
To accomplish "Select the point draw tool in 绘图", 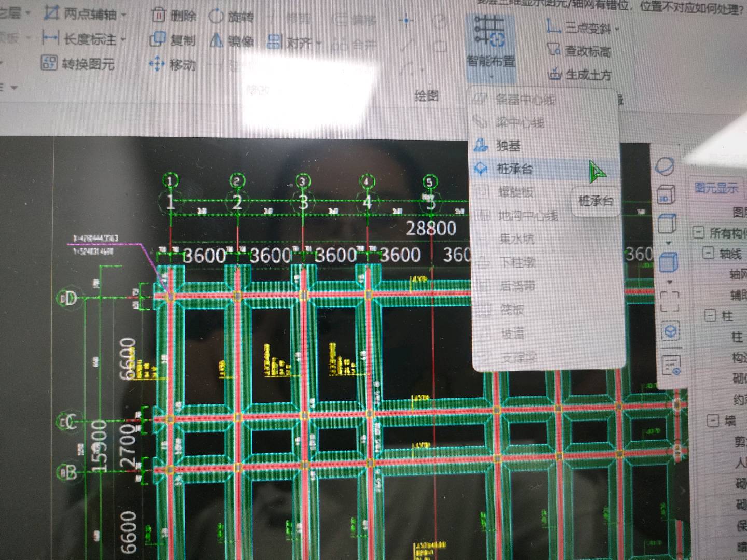I will (x=406, y=21).
